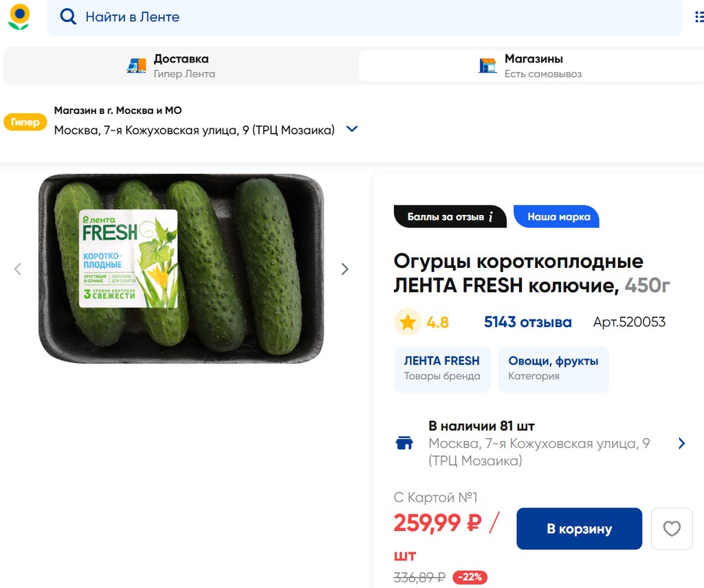
Task: Click the store pickup icon
Action: coord(487,65)
